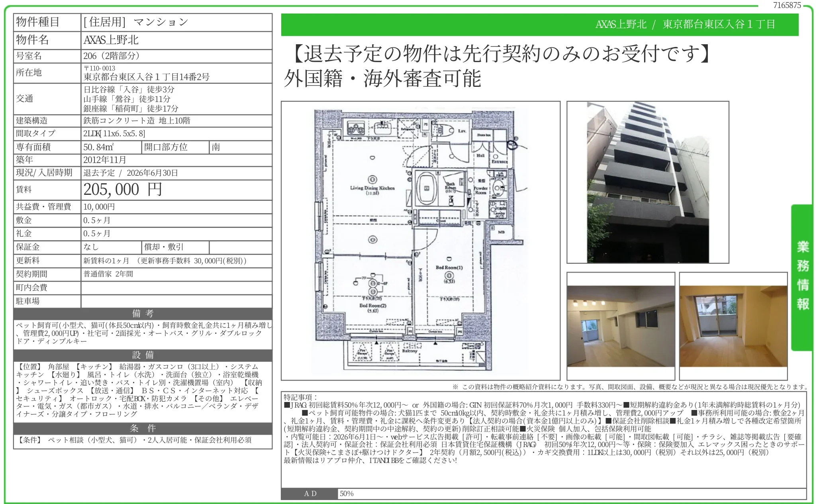Select the area value 50.84㎡
The height and width of the screenshot is (504, 819).
click(98, 147)
